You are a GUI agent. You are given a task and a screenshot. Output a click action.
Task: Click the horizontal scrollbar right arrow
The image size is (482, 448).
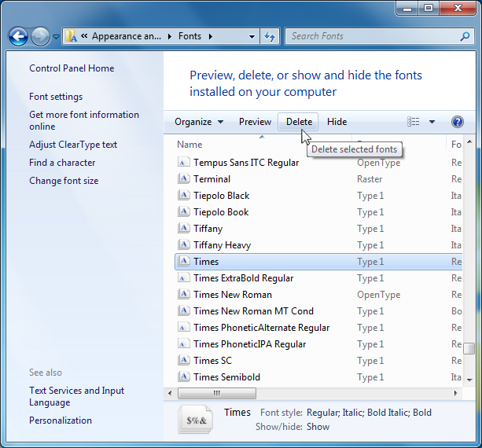[x=455, y=393]
